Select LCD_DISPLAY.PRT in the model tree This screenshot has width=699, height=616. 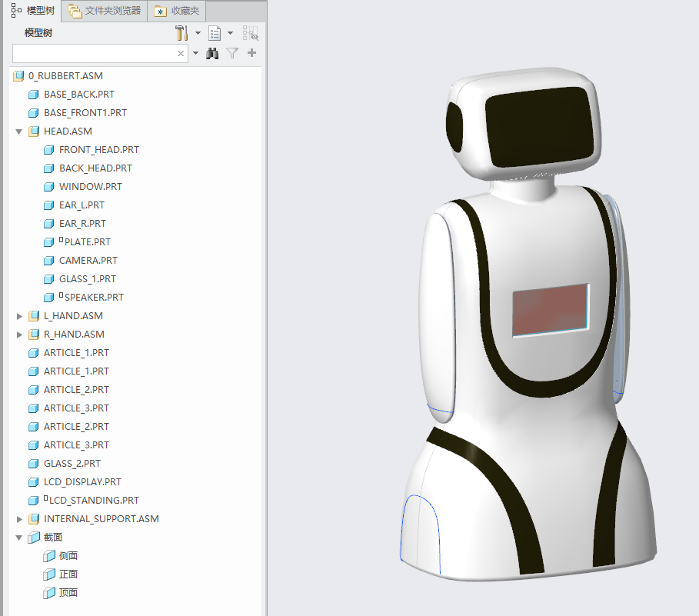click(x=82, y=482)
